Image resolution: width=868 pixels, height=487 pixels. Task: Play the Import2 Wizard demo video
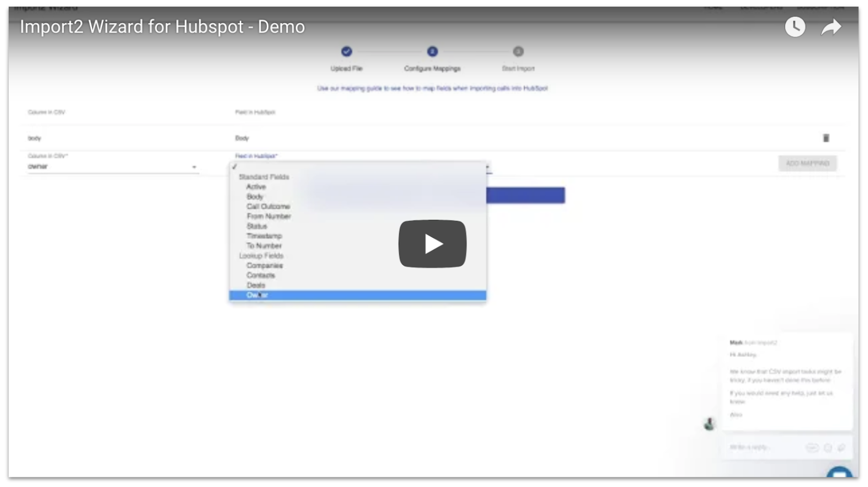coord(432,244)
